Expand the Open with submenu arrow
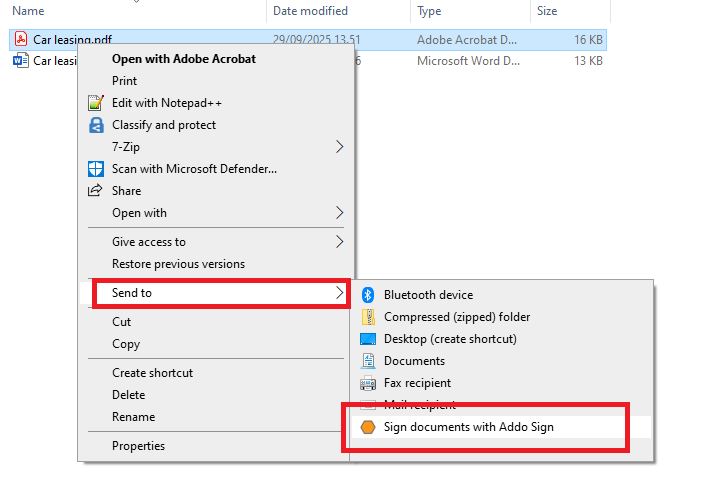The height and width of the screenshot is (504, 711). tap(339, 213)
